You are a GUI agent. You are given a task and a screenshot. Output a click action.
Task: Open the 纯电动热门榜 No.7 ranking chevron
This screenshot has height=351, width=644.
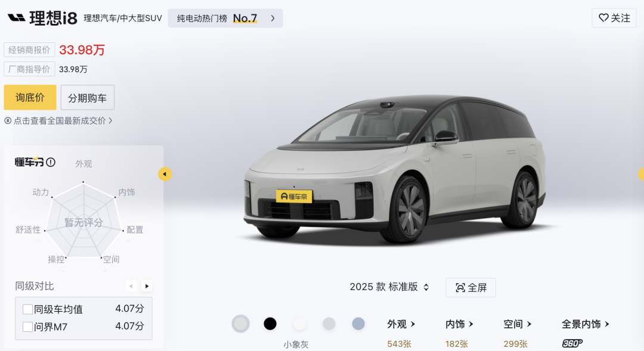pos(273,18)
